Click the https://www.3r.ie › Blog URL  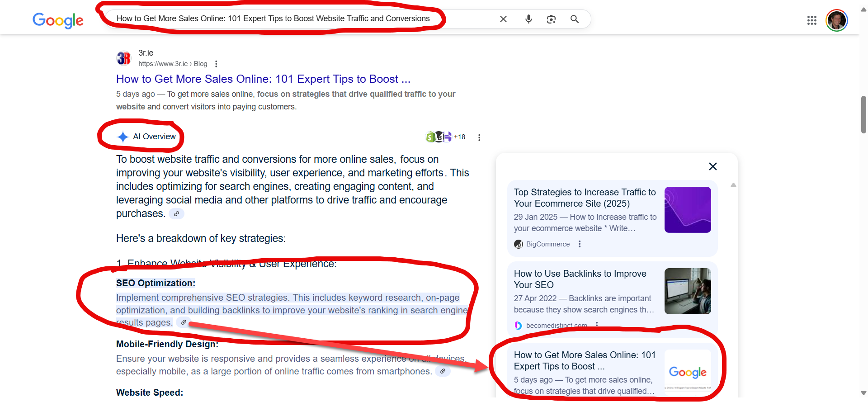tap(173, 64)
